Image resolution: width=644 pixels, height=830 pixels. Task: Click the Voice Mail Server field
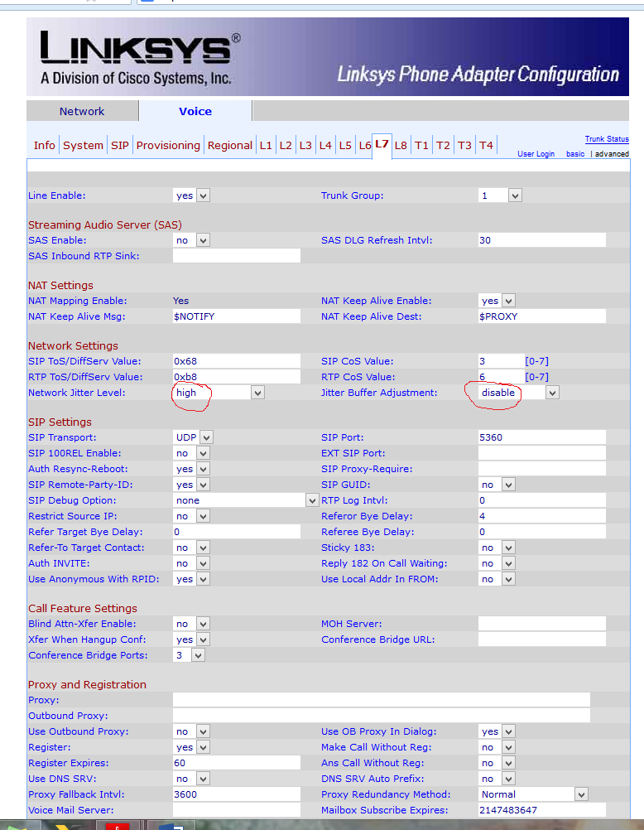point(237,810)
